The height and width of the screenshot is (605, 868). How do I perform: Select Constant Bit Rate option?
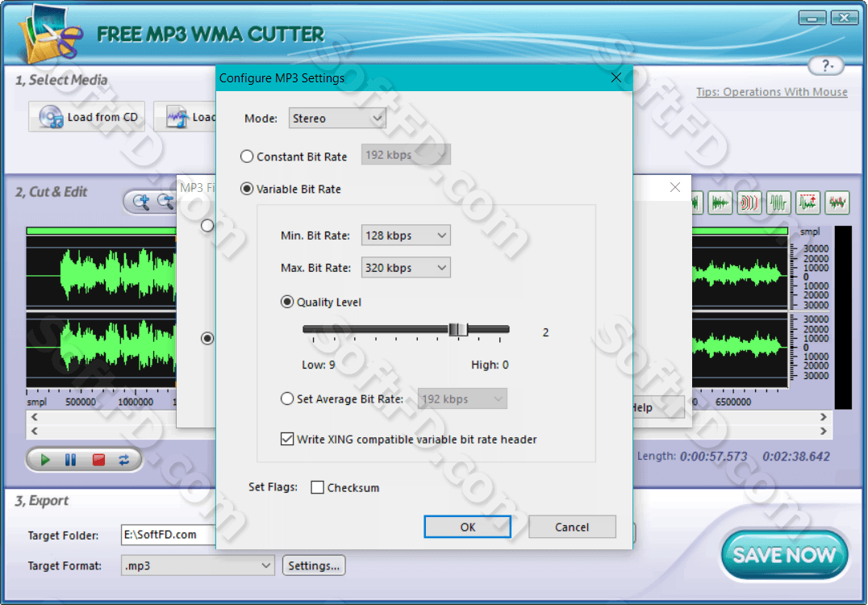pyautogui.click(x=247, y=156)
